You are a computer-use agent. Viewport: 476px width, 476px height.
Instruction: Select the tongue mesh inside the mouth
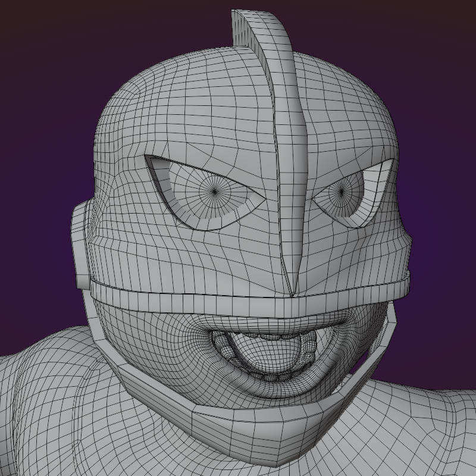(x=267, y=353)
